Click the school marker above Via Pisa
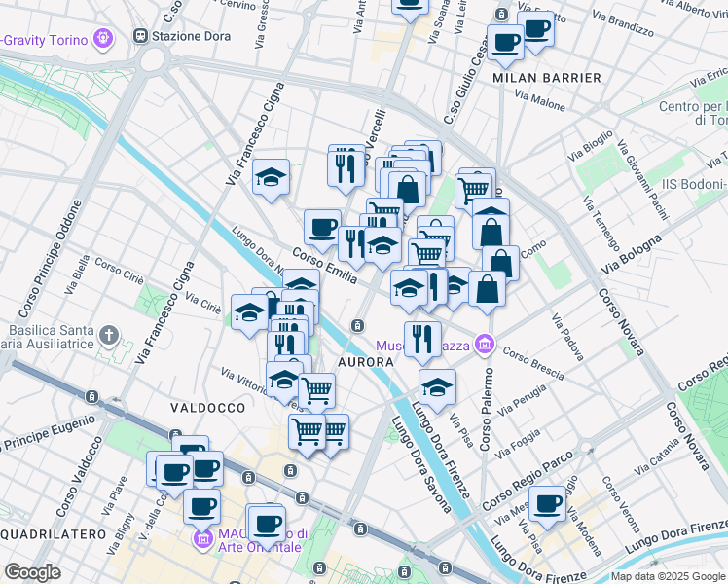Viewport: 728px width, 584px height. [x=438, y=386]
